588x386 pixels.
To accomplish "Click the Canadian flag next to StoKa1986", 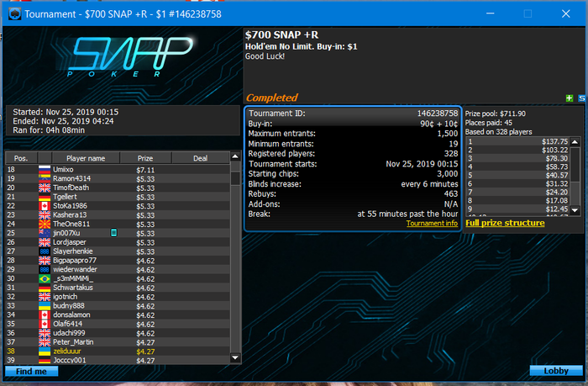I will pos(45,206).
